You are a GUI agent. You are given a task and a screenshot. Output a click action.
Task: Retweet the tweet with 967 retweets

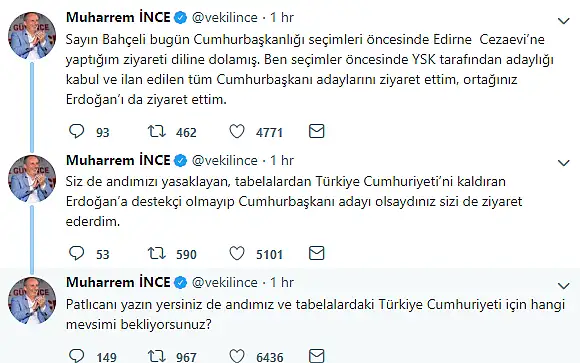coord(157,356)
